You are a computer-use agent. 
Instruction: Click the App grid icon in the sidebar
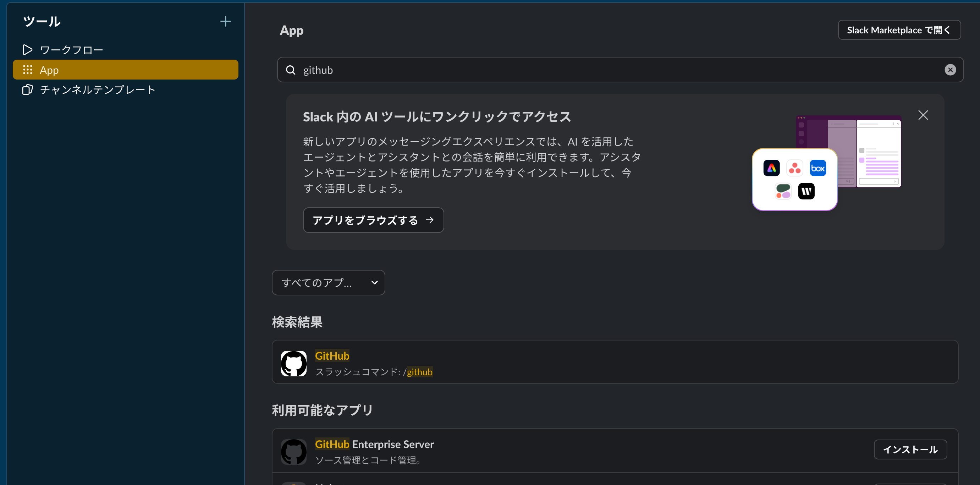tap(27, 70)
